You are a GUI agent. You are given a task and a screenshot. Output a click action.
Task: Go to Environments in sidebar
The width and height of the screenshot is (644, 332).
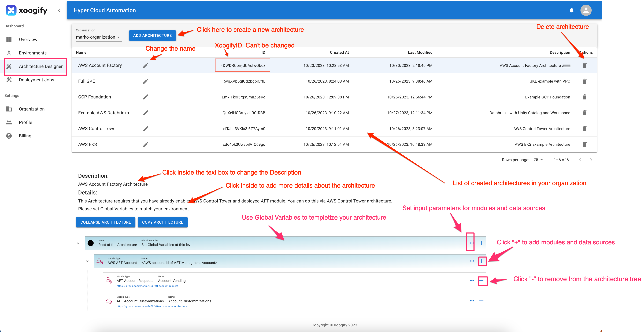tap(32, 53)
